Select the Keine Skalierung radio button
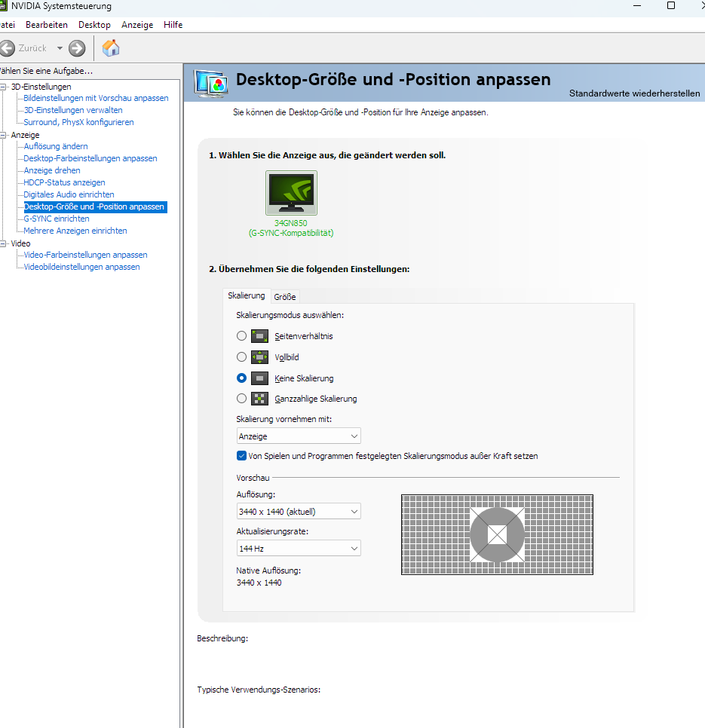Image resolution: width=705 pixels, height=728 pixels. click(241, 378)
